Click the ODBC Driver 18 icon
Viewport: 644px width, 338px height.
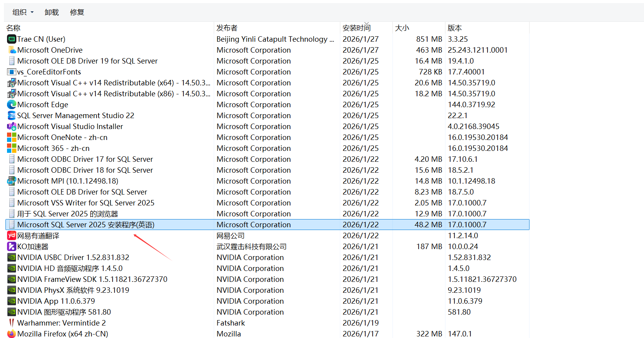coord(12,170)
